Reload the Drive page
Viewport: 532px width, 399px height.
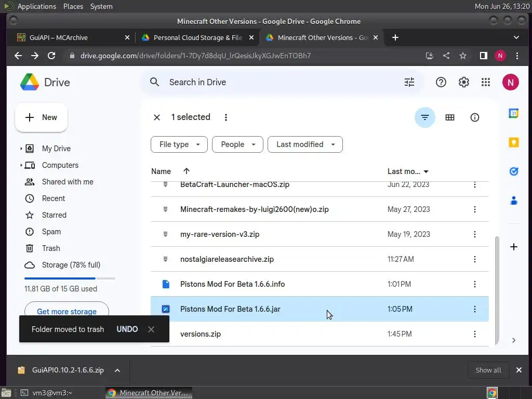coord(51,56)
